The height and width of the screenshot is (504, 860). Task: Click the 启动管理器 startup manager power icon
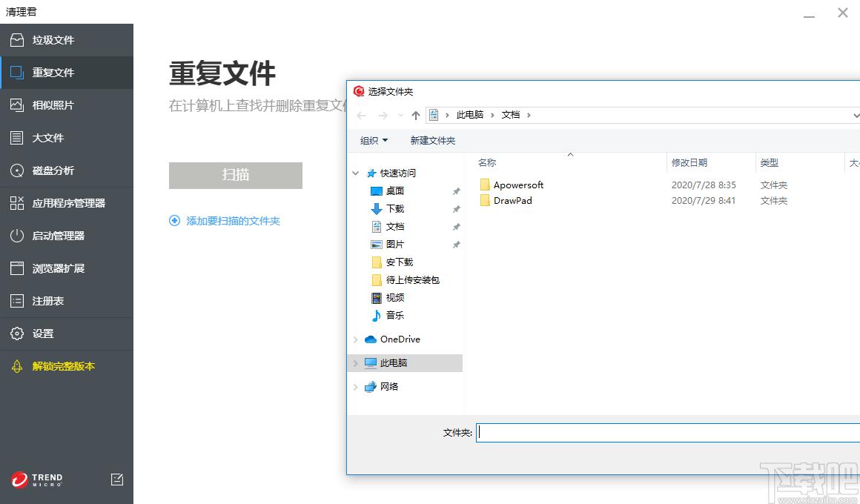point(17,236)
